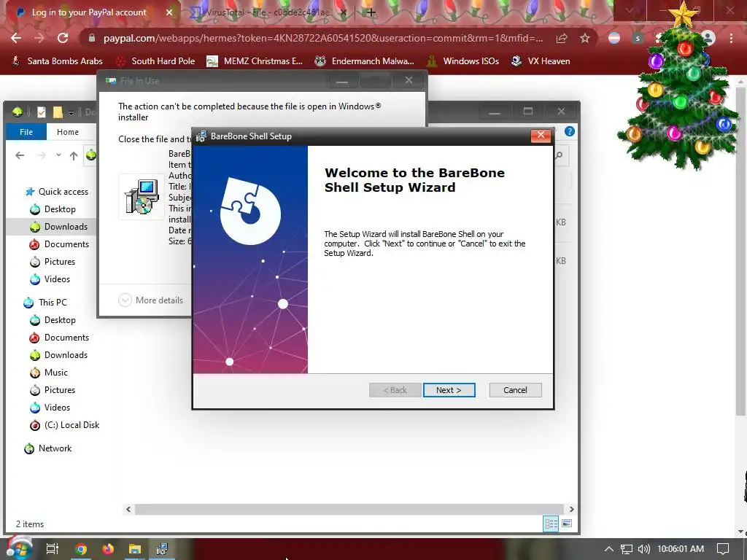Viewport: 747px width, 560px height.
Task: Reload the PayPal page
Action: tap(63, 38)
